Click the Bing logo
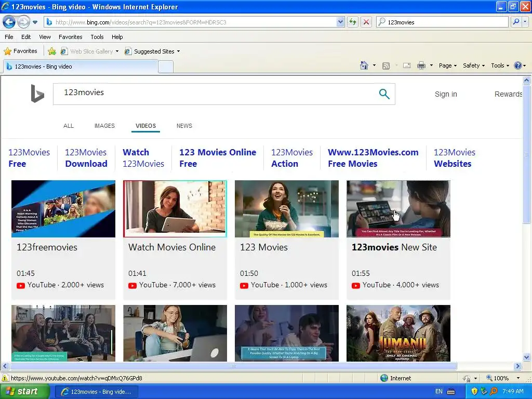The height and width of the screenshot is (399, 532). click(x=37, y=94)
